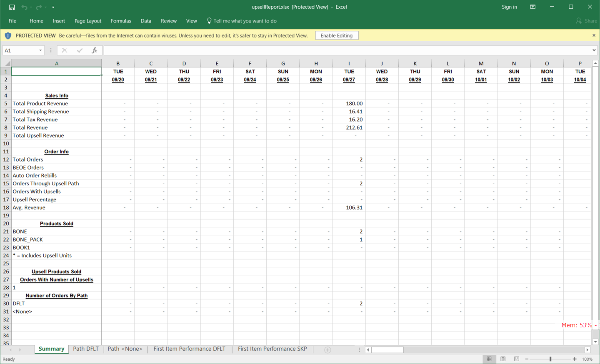Click vertical scrollbar up arrow
Screen dimensions: 600x364
pos(595,63)
